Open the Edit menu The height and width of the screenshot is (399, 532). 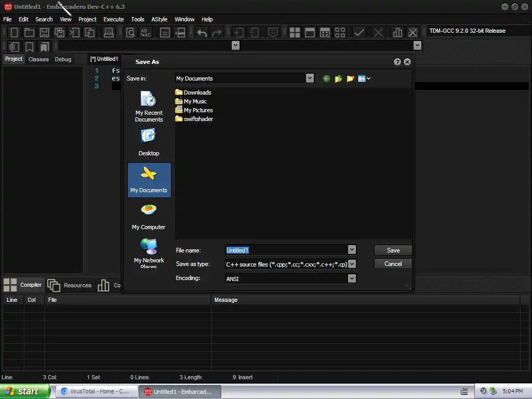(x=23, y=19)
